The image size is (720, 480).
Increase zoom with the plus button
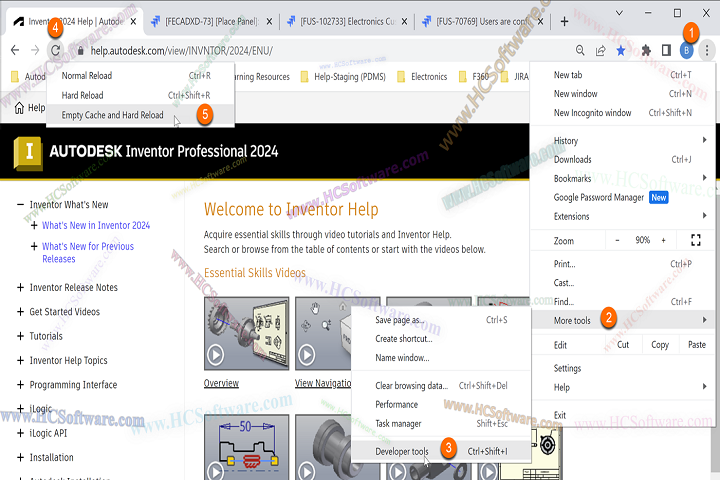coord(664,240)
